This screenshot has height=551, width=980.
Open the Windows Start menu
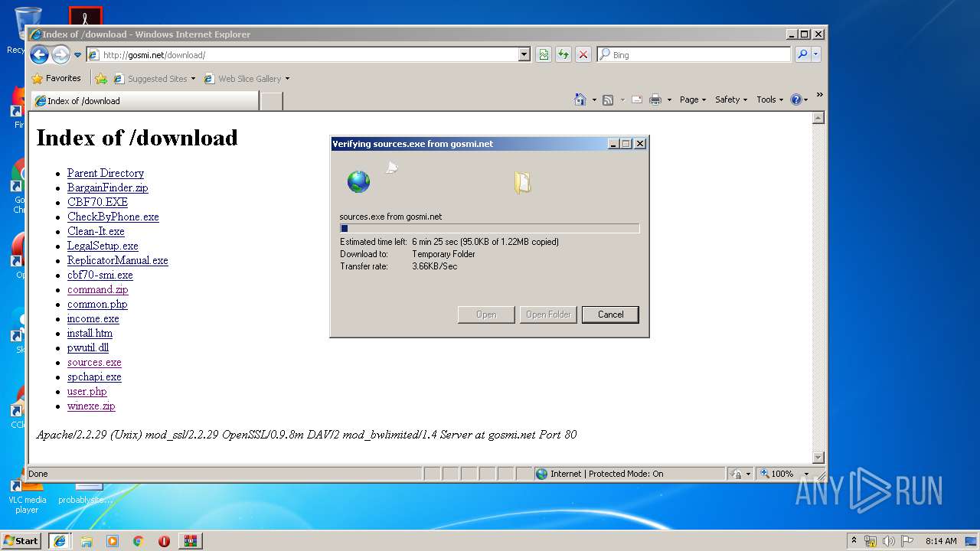click(21, 540)
